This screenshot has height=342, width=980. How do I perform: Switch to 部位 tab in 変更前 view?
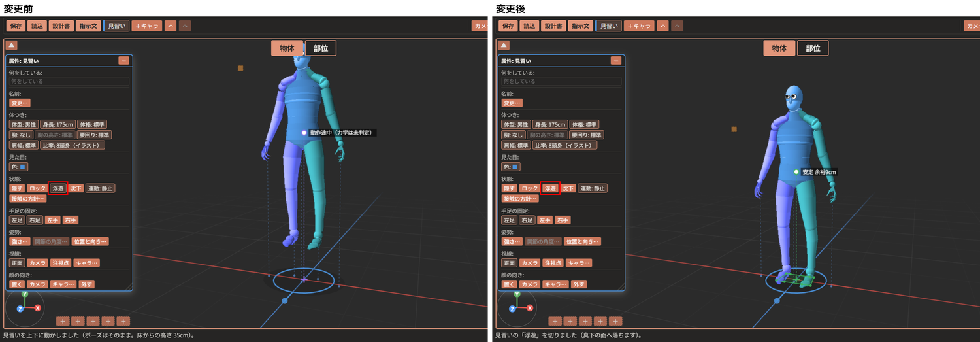click(320, 48)
